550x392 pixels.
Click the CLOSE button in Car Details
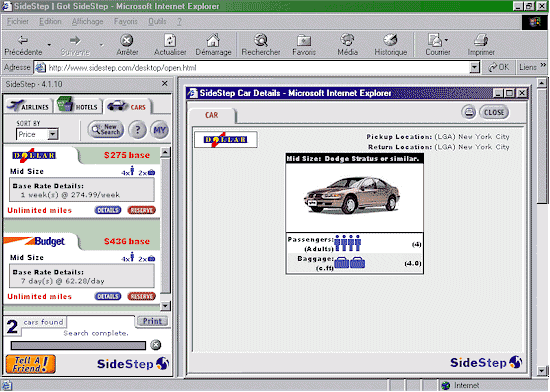coord(494,112)
